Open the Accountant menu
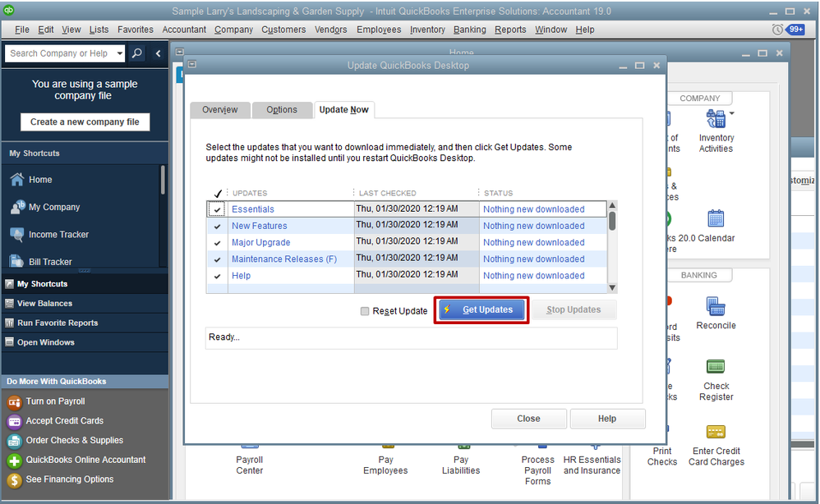The height and width of the screenshot is (504, 820). click(184, 30)
